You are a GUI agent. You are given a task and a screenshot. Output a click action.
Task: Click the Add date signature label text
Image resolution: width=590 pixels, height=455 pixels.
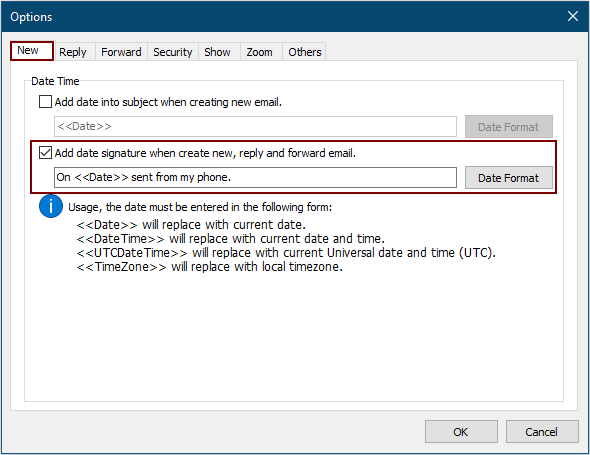point(205,153)
